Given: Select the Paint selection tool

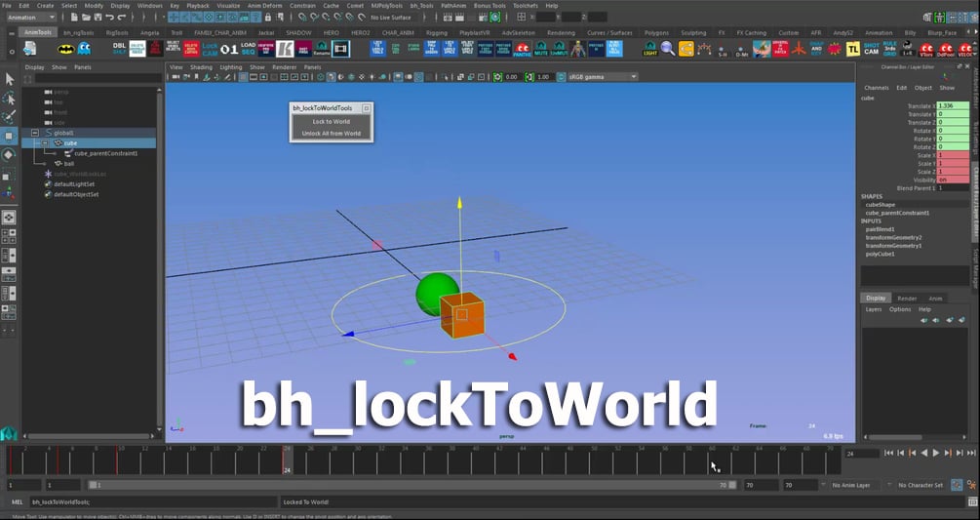Looking at the screenshot, I should click(x=9, y=117).
